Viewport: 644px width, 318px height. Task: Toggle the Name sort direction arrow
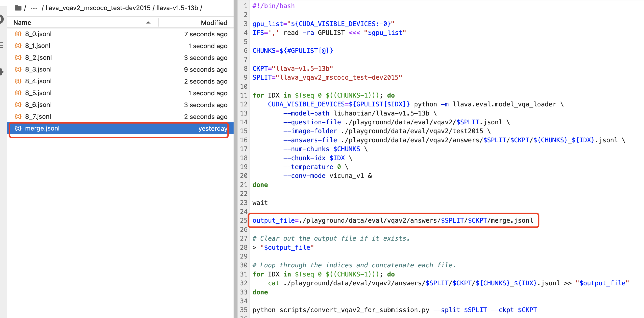click(x=148, y=23)
